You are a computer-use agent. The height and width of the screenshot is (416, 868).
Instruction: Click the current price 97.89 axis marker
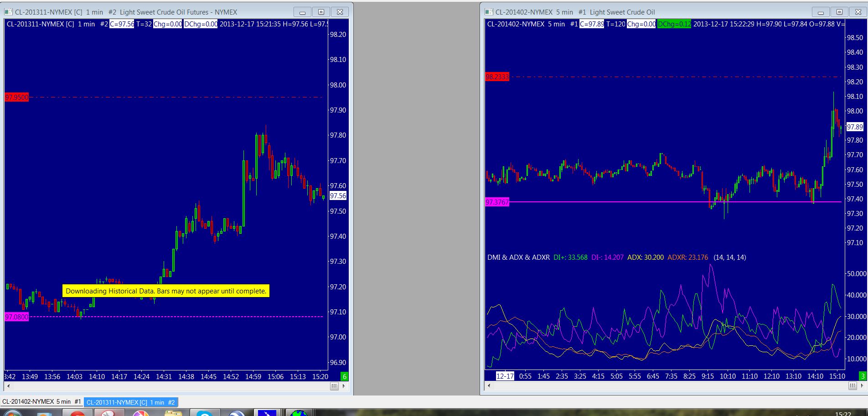pyautogui.click(x=855, y=127)
